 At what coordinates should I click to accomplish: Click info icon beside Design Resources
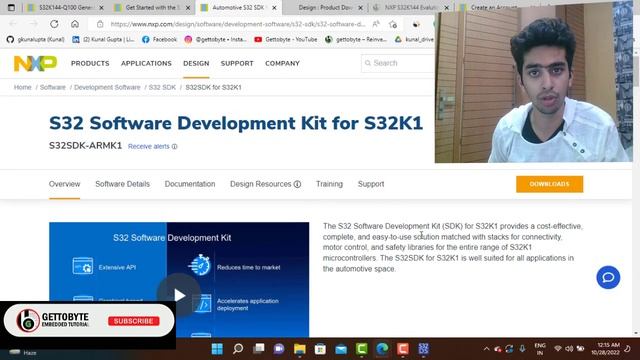point(297,184)
